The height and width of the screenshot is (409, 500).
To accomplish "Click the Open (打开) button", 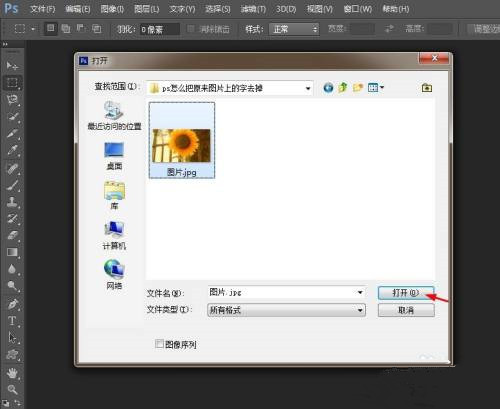I will coord(406,293).
